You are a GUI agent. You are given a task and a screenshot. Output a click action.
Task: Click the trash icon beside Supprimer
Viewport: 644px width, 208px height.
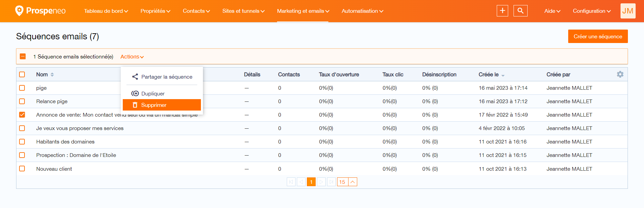pos(135,105)
